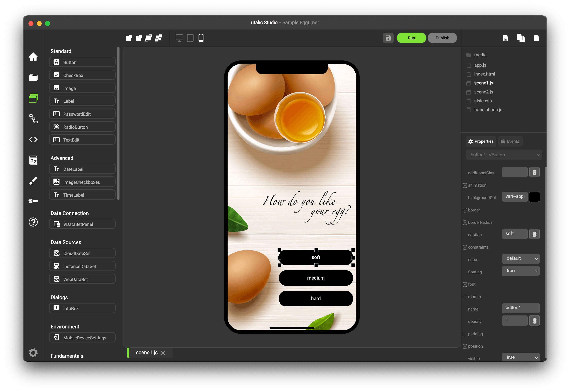Viewport: 570px width, 392px height.
Task: Close the scene1.js tab
Action: [x=163, y=353]
